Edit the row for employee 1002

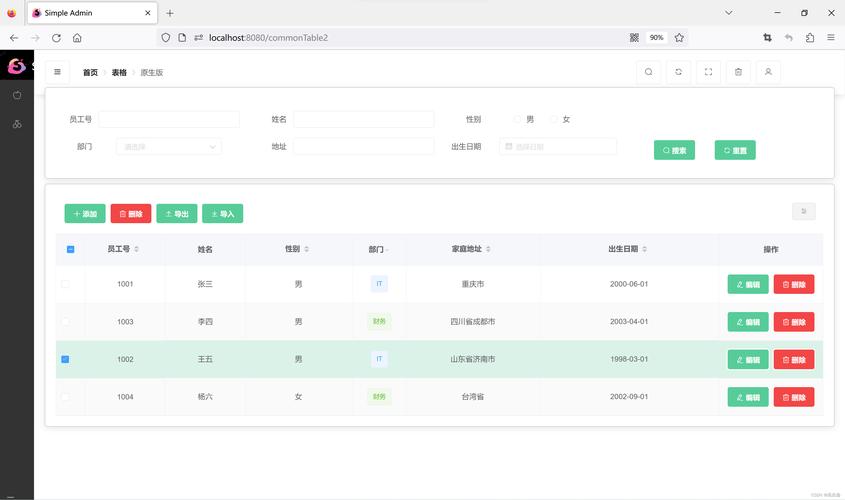748,359
